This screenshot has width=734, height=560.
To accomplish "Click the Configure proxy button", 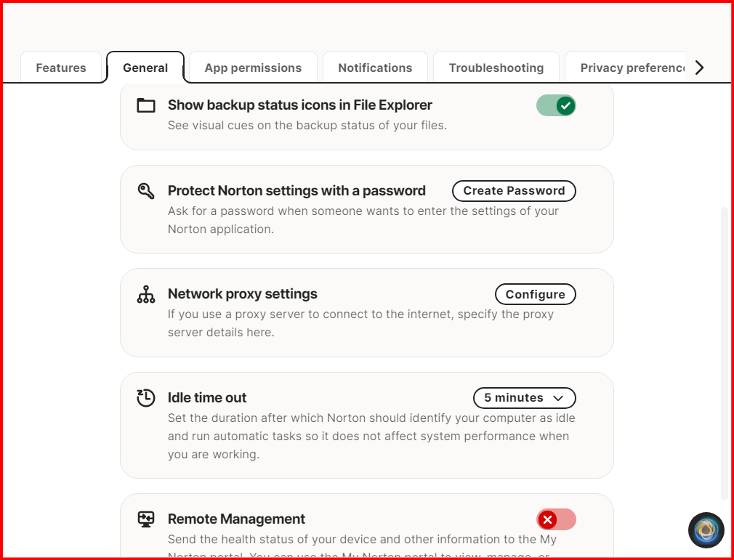I will coord(535,294).
